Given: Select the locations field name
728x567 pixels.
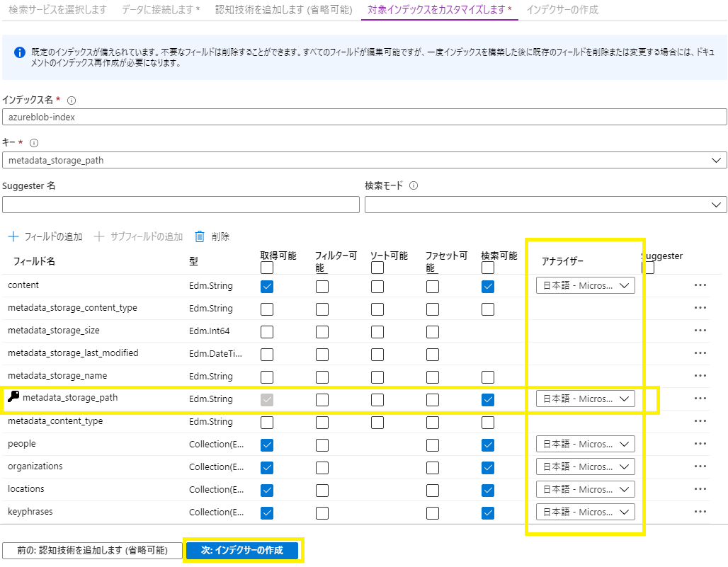Looking at the screenshot, I should pyautogui.click(x=26, y=489).
